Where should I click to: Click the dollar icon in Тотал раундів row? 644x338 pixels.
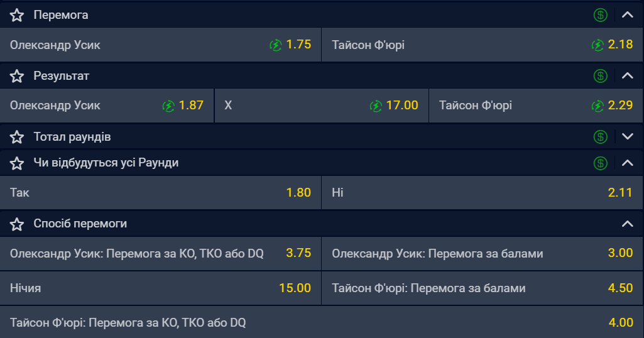[601, 137]
